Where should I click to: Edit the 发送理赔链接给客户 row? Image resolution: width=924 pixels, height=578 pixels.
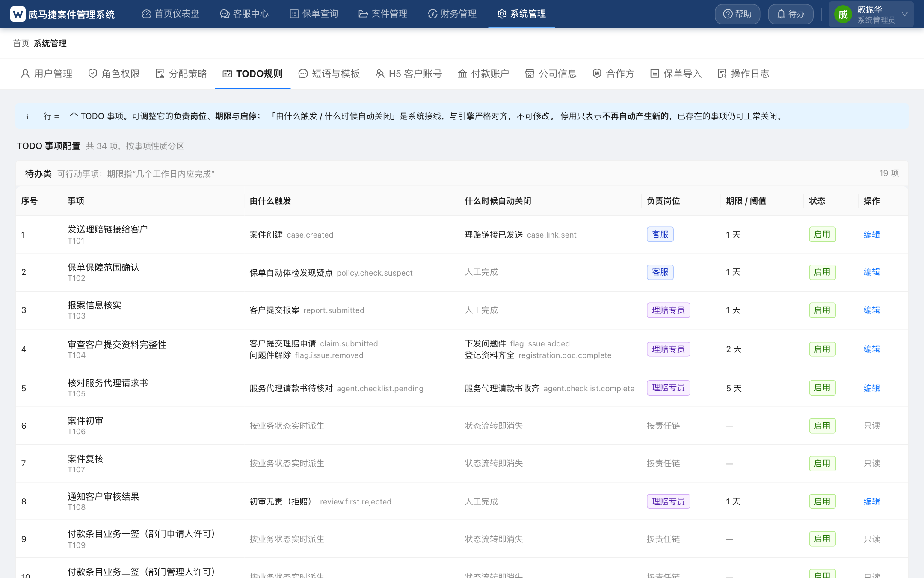[871, 235]
